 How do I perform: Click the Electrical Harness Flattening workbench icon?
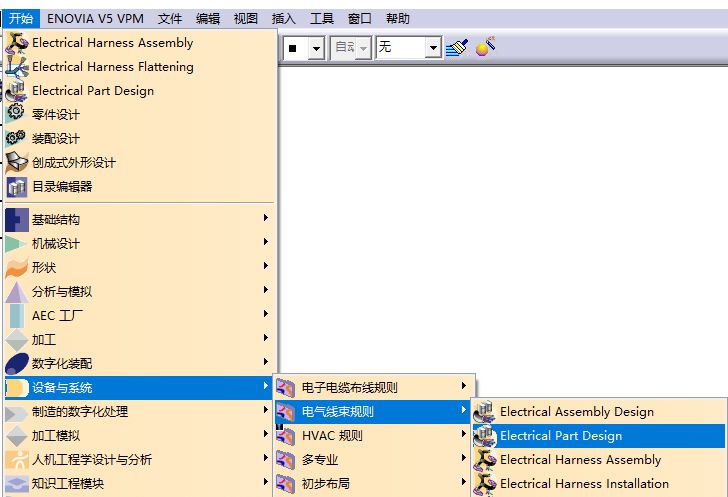click(x=17, y=67)
